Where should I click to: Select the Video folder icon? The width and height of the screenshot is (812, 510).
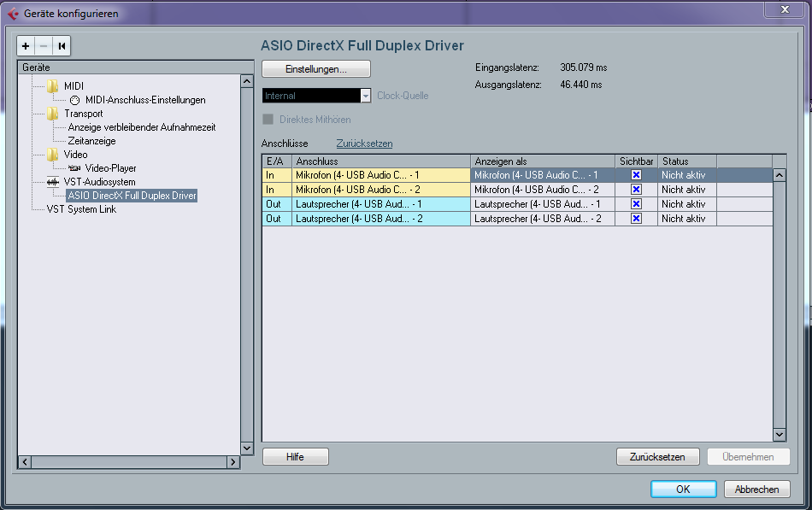52,155
